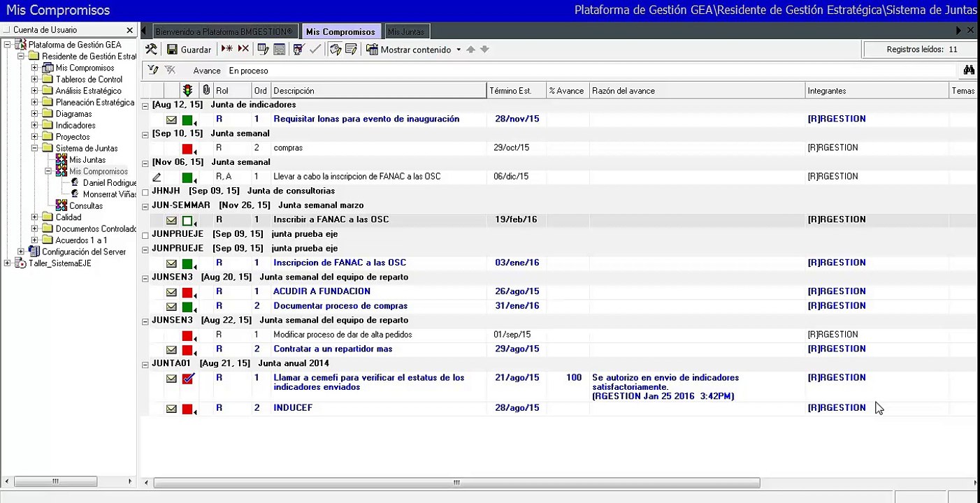This screenshot has height=503, width=980.
Task: Sort by the Término Est. column header
Action: (517, 91)
